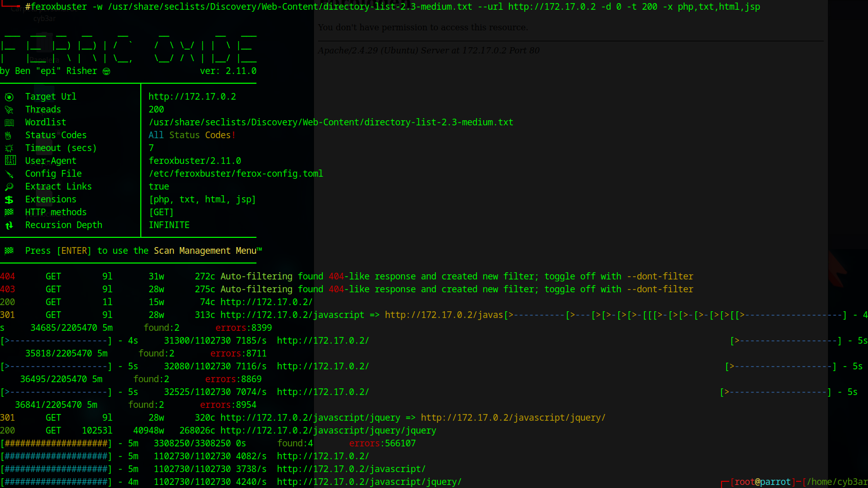Click the Target Url value http://172.17.0.2

pyautogui.click(x=192, y=97)
